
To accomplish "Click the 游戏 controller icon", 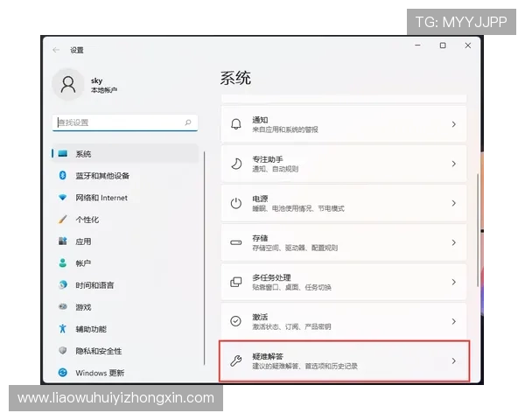I will click(x=63, y=307).
